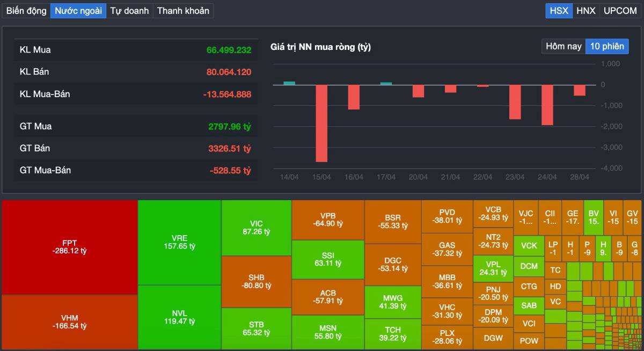Click the 28/04 red bar

pyautogui.click(x=580, y=90)
